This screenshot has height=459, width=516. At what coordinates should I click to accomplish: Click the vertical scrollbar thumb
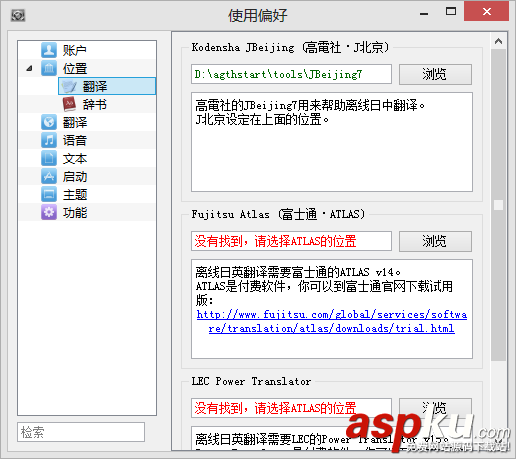click(498, 205)
